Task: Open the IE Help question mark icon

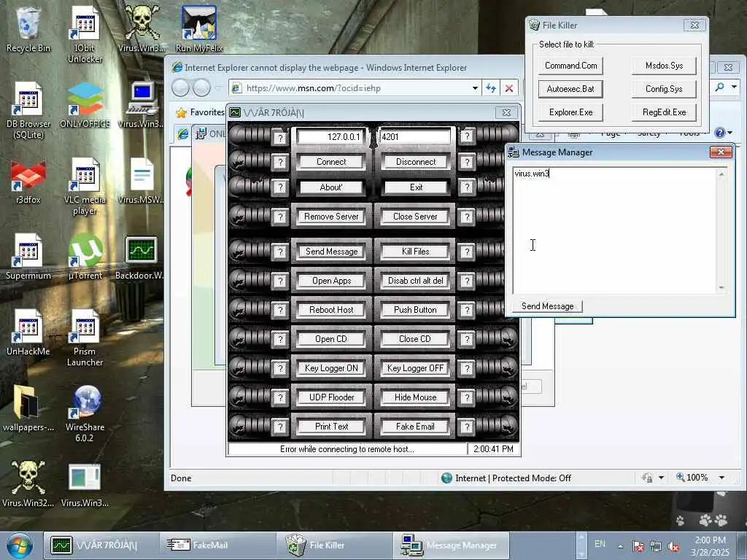Action: [x=719, y=133]
